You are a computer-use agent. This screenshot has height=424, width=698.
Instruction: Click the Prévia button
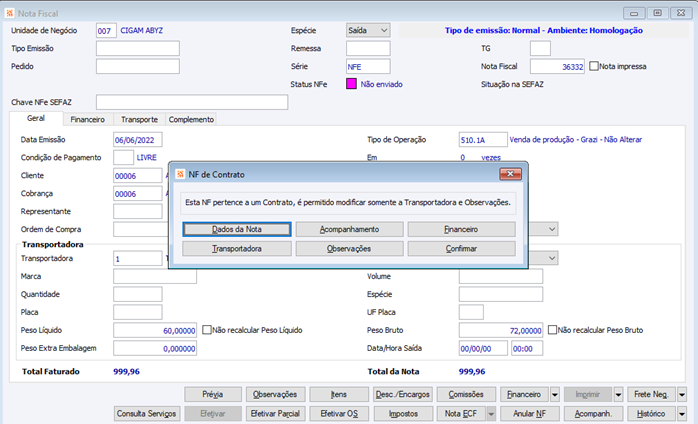(213, 394)
